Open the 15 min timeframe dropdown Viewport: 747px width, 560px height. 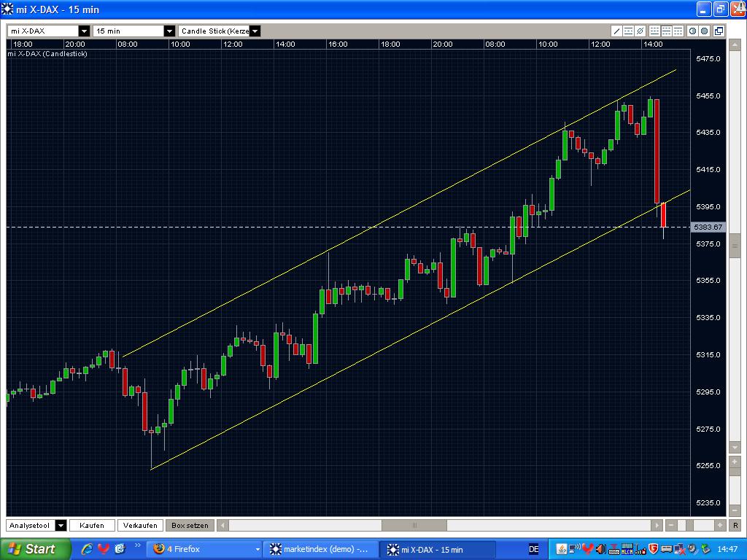[169, 31]
